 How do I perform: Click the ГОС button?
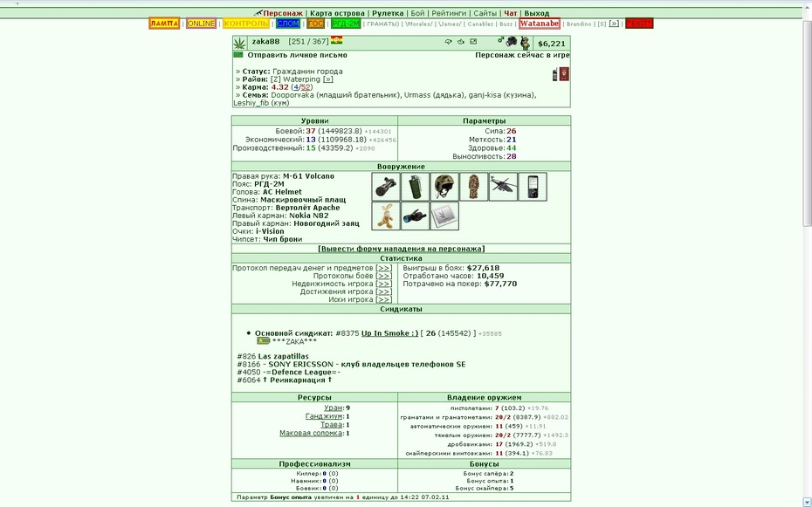(x=315, y=24)
